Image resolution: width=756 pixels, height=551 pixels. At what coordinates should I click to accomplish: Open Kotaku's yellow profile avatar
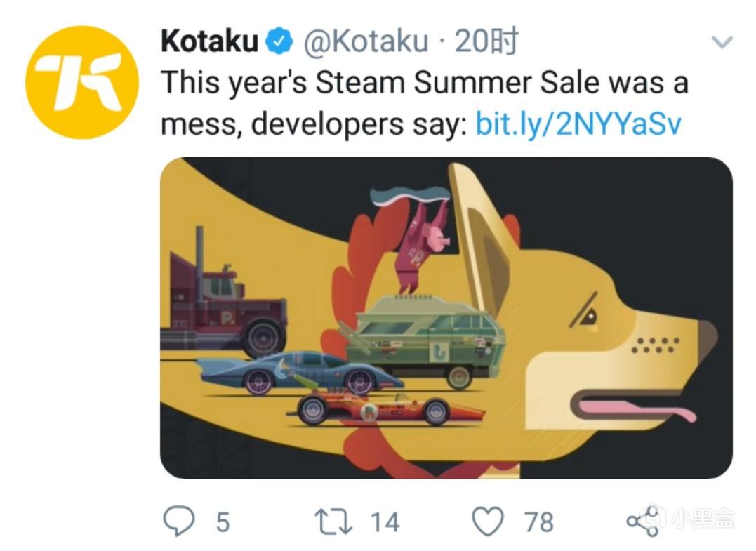click(x=82, y=82)
